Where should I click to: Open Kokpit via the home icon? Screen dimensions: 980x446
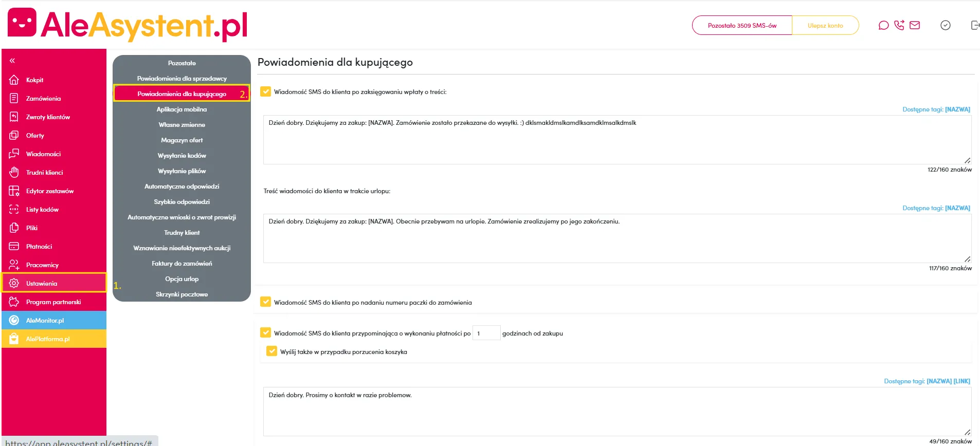click(14, 80)
